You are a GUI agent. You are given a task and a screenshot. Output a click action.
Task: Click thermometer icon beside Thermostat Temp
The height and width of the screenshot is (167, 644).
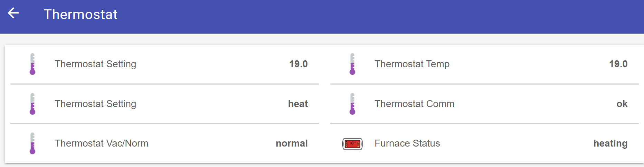352,64
